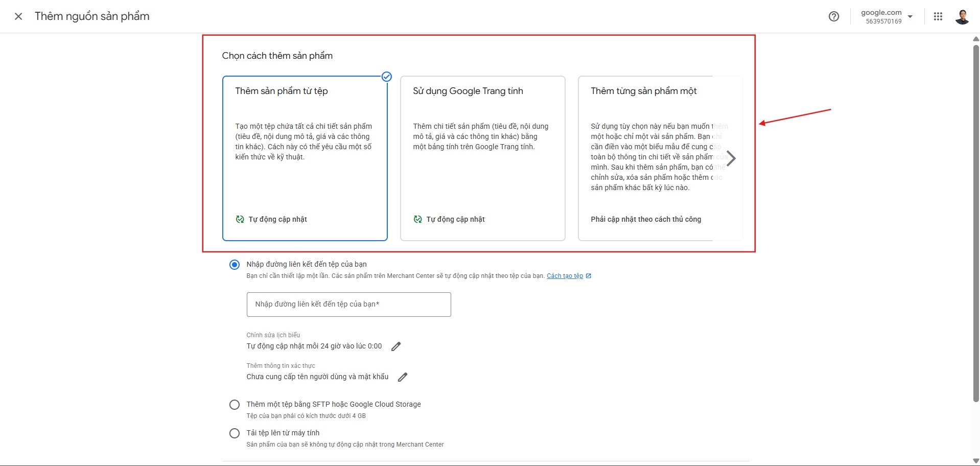
Task: Click 'Chưa cung cấp tên người dùng và mật khẩu'
Action: click(317, 377)
